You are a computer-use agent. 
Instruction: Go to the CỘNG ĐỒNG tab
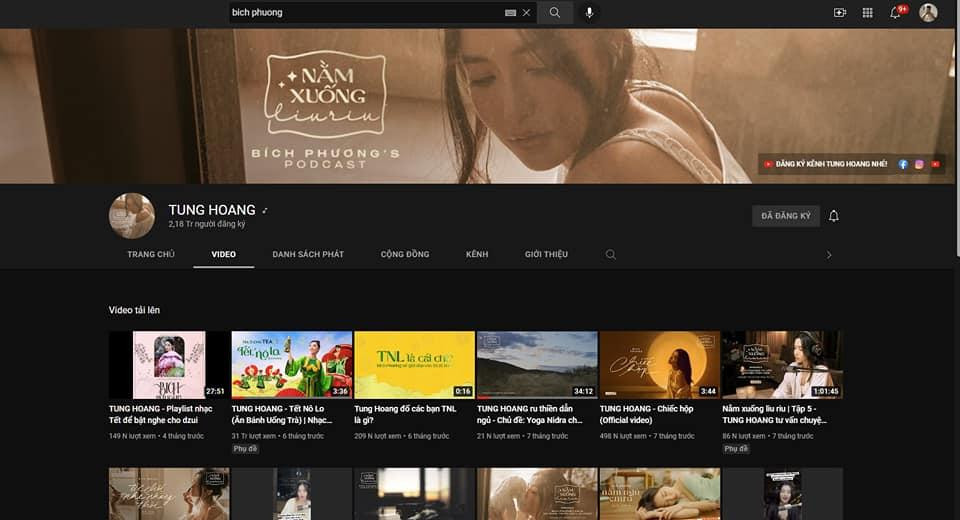point(405,255)
